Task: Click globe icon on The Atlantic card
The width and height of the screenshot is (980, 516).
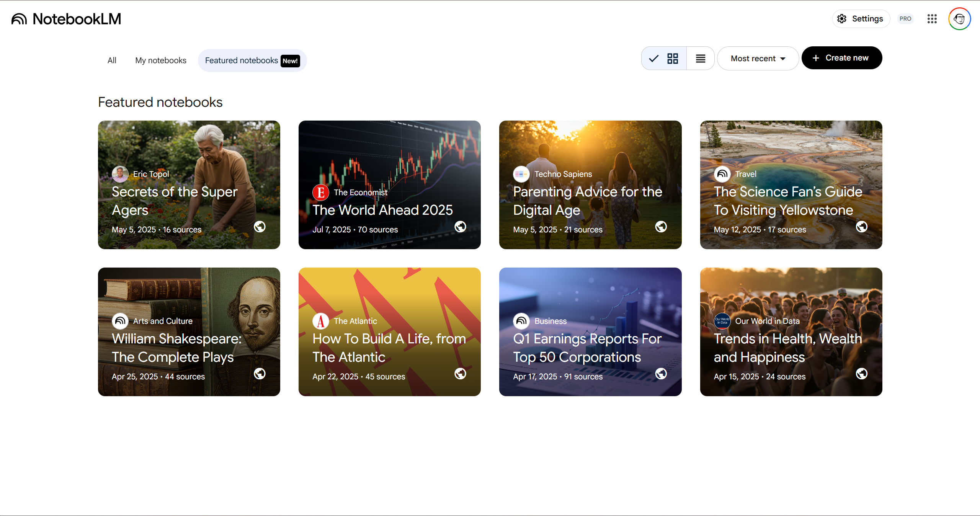Action: coord(461,374)
